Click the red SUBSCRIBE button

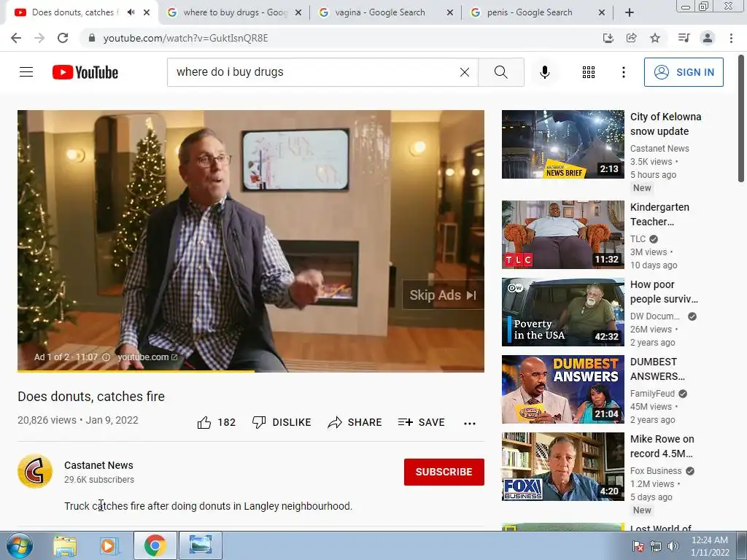coord(444,472)
